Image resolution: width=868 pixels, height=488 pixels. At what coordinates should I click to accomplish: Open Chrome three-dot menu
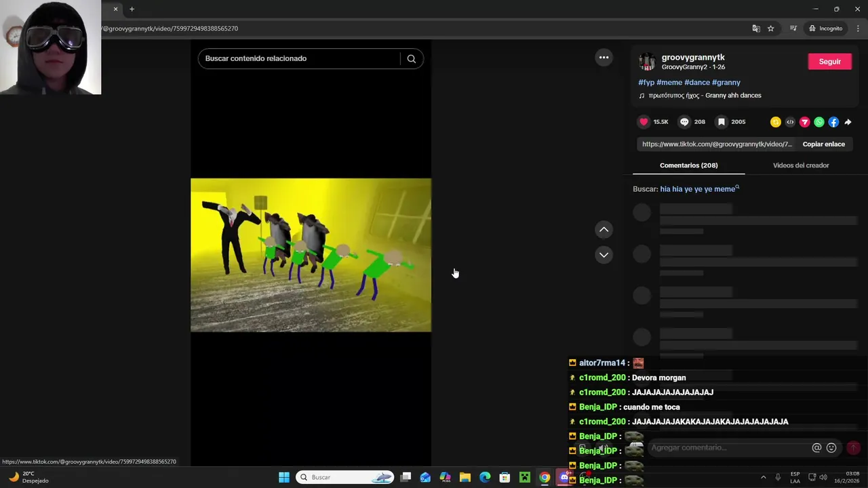(858, 28)
